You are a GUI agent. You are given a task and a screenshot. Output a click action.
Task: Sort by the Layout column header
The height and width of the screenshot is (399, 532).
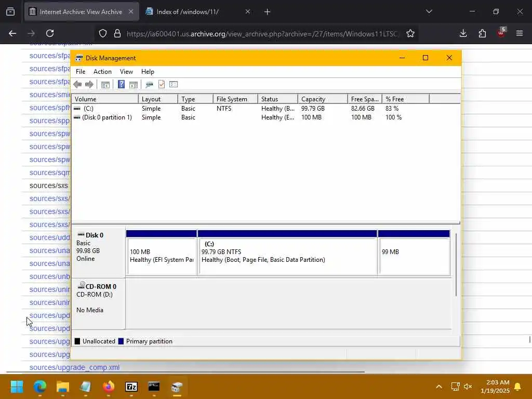[158, 99]
